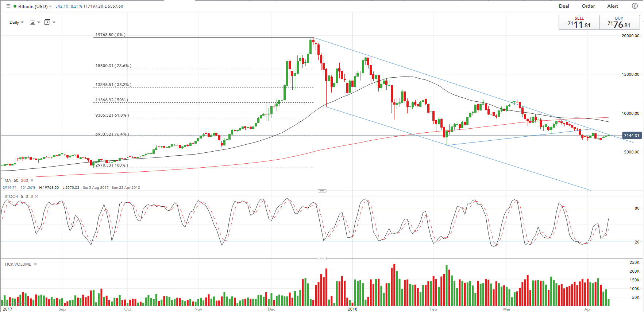Click the stochastic 80 level label
Image resolution: width=644 pixels, height=312 pixels.
(637, 208)
